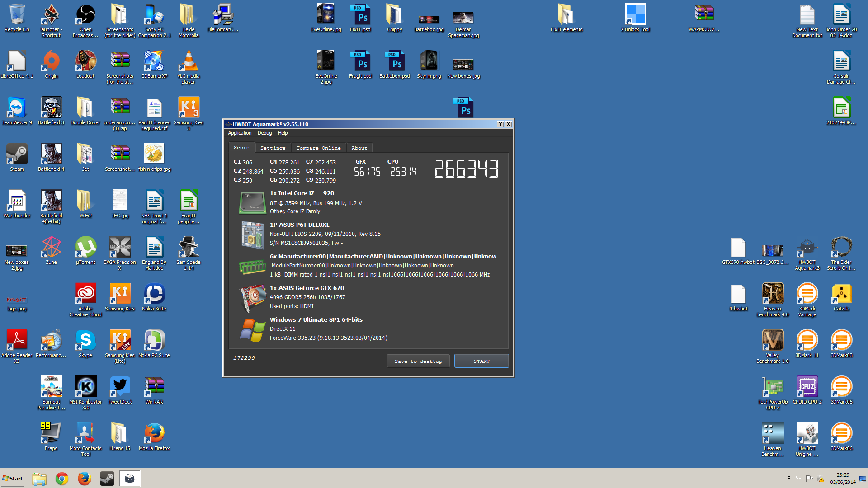The image size is (868, 488).
Task: Select the Valley Benchmark 1.0 icon
Action: (x=773, y=346)
